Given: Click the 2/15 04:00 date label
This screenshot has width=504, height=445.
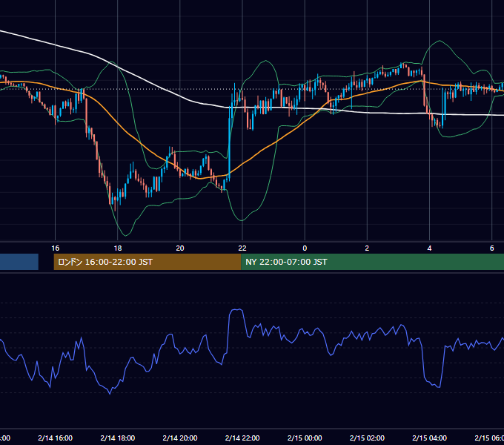Looking at the screenshot, I should (429, 438).
